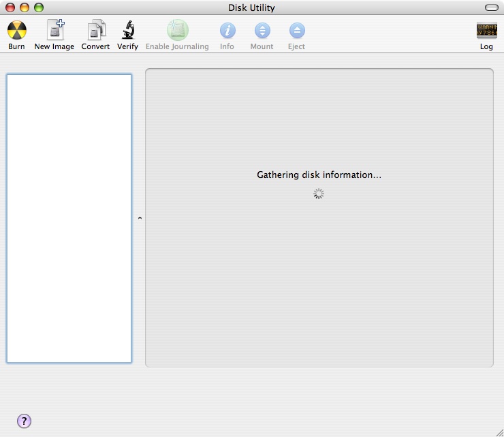Select the Verify microscope icon

pos(128,30)
